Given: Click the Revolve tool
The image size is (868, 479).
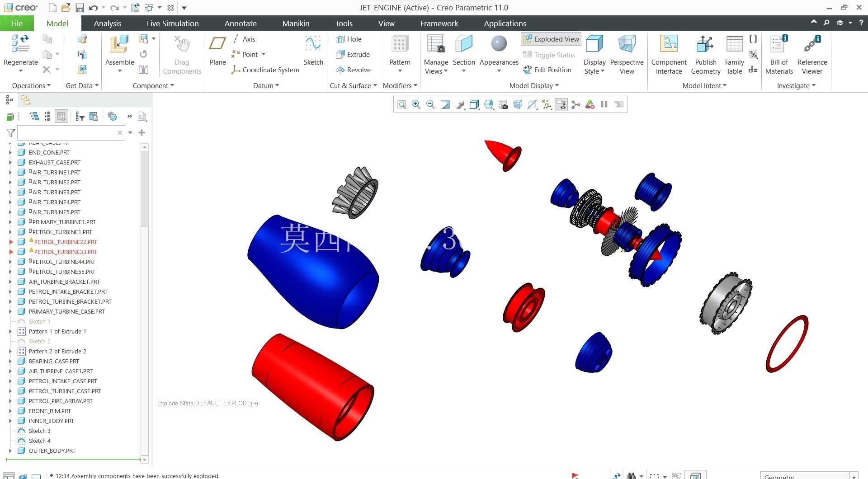Looking at the screenshot, I should 353,70.
